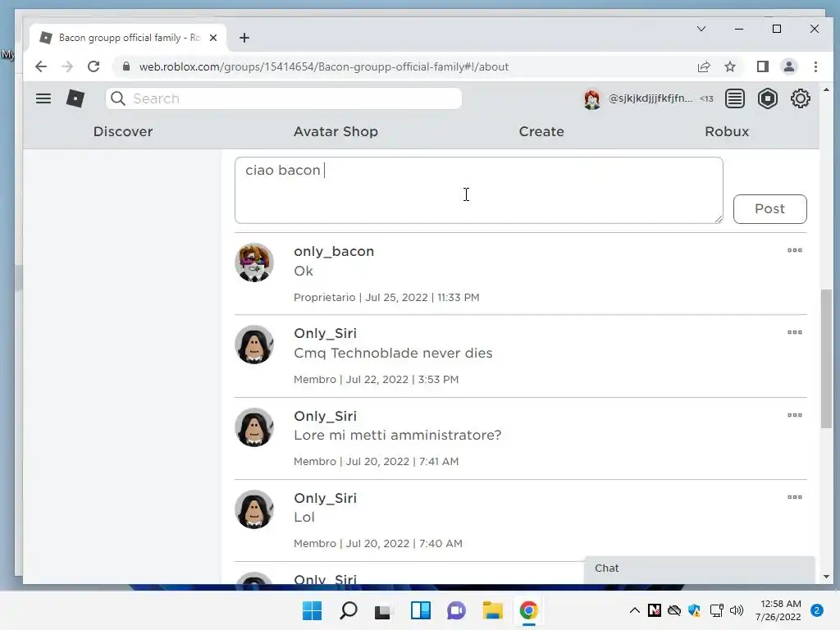Image resolution: width=840 pixels, height=630 pixels.
Task: Open the user avatar headshot in the header
Action: click(592, 99)
